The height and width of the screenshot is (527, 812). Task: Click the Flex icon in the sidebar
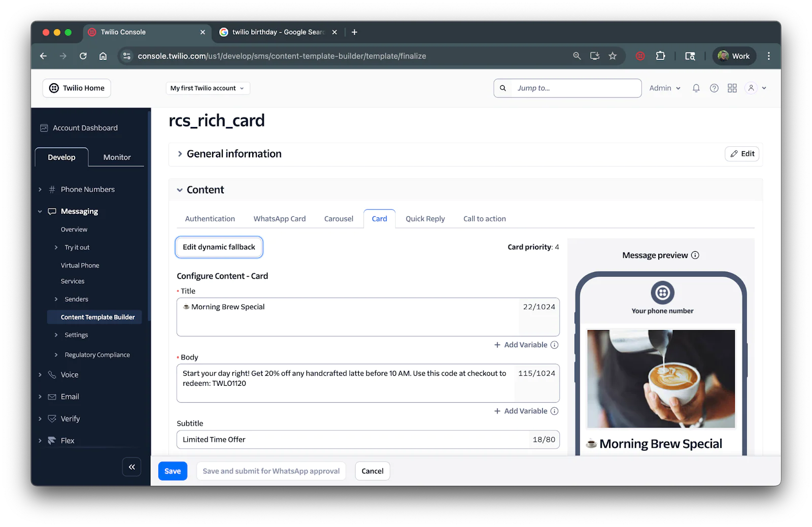(x=52, y=440)
